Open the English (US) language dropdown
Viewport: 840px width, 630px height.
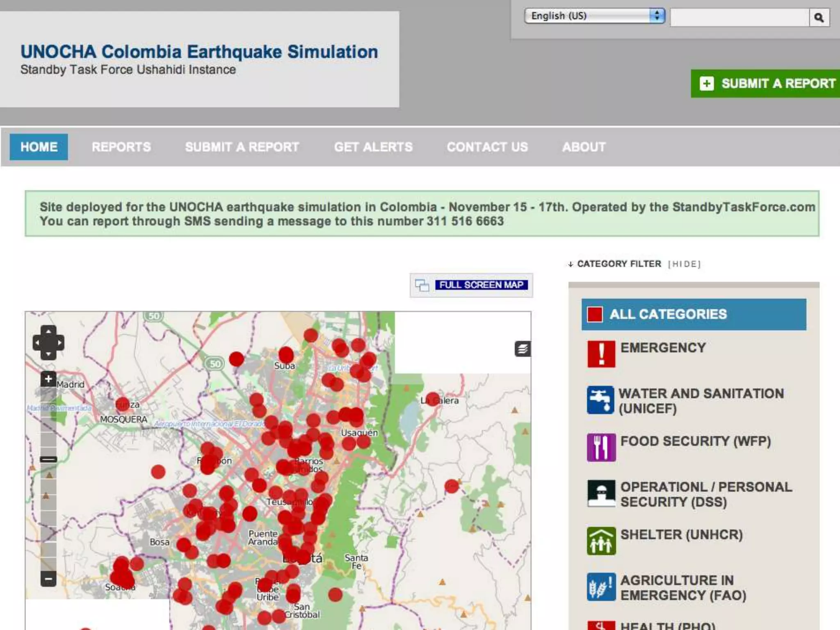click(594, 16)
